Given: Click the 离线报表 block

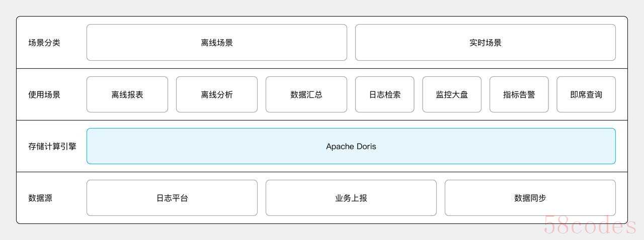Looking at the screenshot, I should tap(127, 94).
